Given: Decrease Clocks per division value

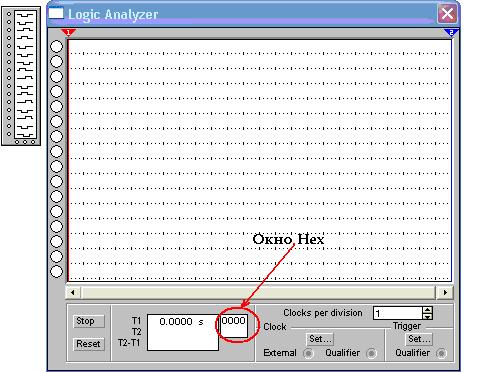Looking at the screenshot, I should click(x=427, y=316).
